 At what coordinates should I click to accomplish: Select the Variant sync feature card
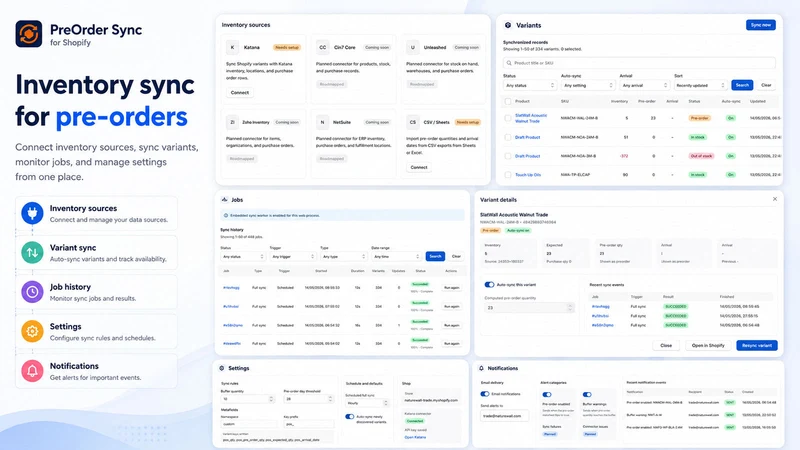(96, 253)
